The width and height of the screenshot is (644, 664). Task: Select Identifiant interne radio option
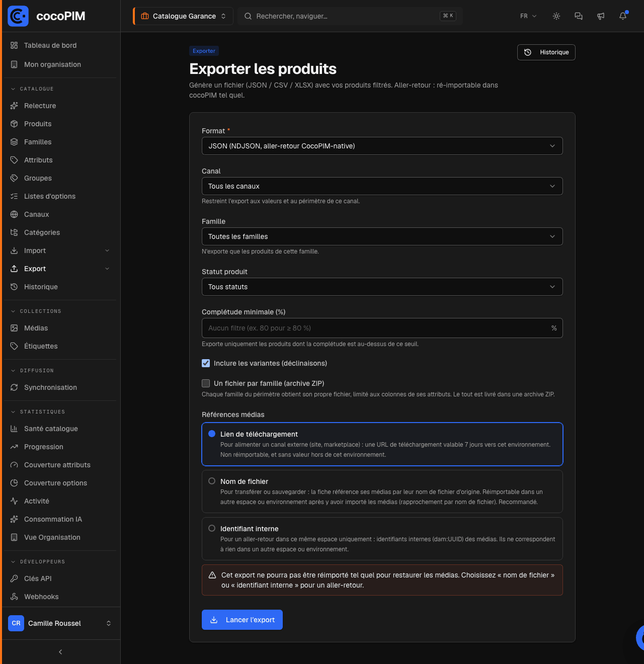click(212, 528)
